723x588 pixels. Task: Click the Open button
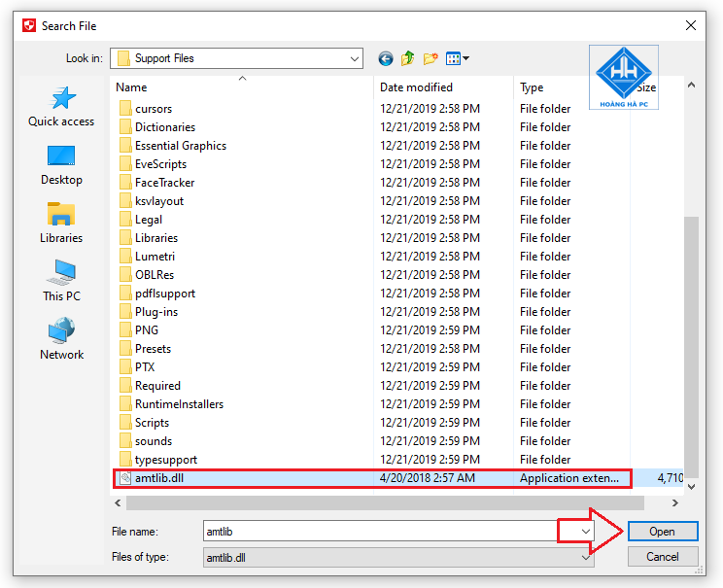click(663, 532)
